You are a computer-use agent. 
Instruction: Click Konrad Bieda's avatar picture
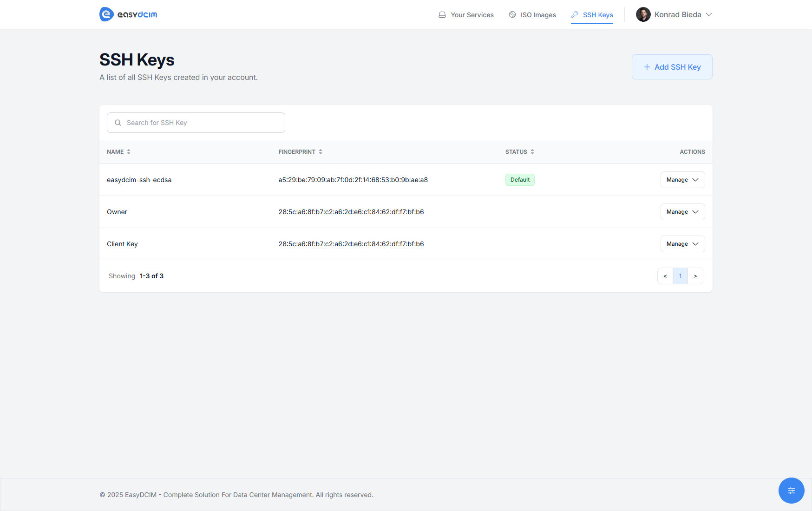tap(643, 14)
